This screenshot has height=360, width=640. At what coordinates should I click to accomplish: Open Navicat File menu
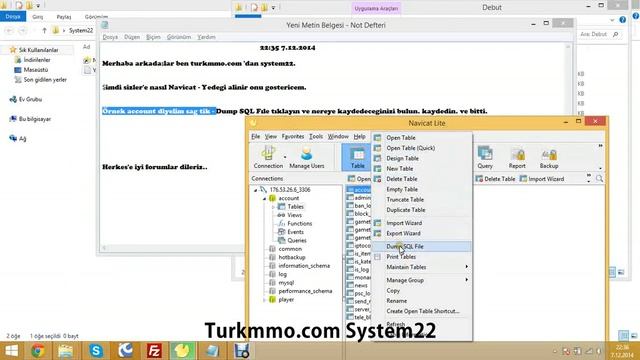click(x=256, y=136)
